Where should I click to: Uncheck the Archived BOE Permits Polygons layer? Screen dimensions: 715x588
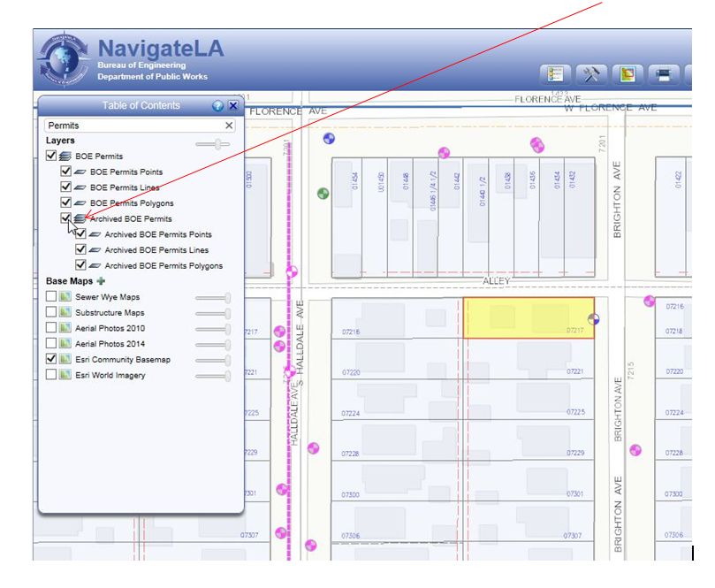click(x=80, y=264)
